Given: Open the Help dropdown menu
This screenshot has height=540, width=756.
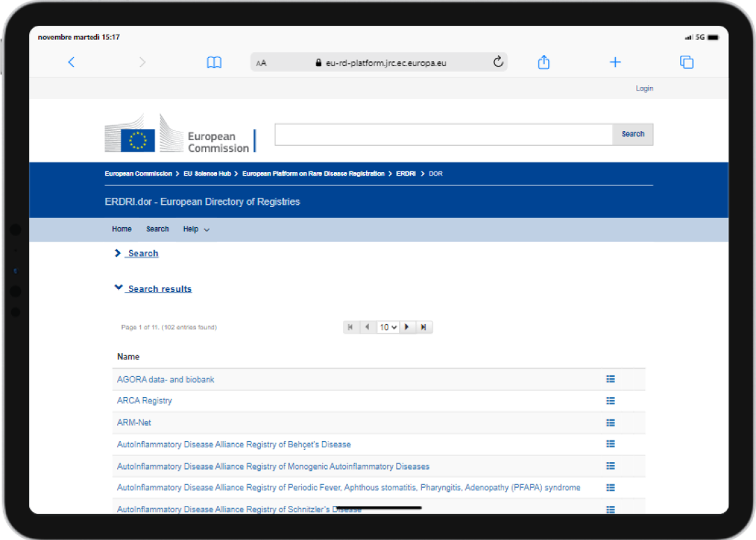Looking at the screenshot, I should coord(196,229).
